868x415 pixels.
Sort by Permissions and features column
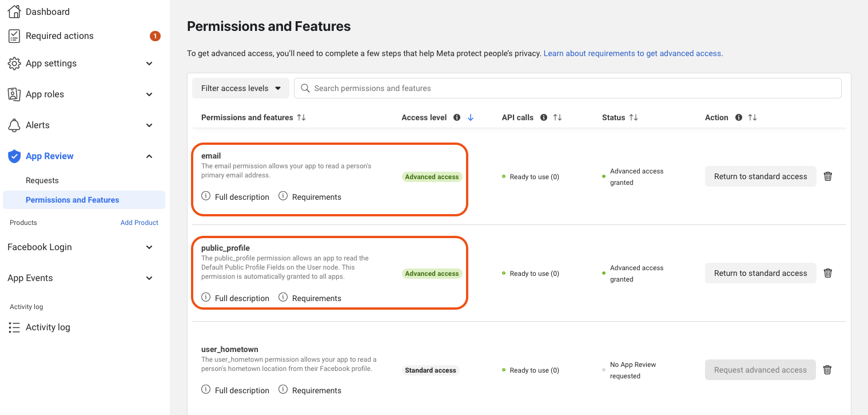click(301, 117)
